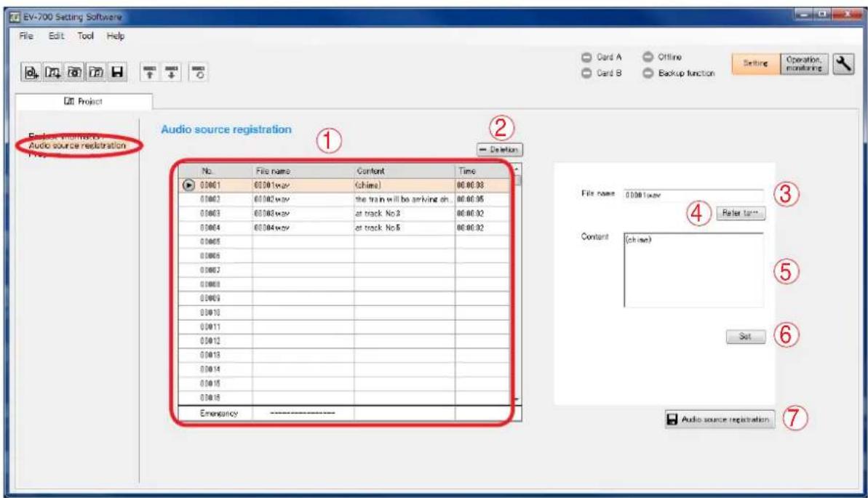Click the Content text area
The height and width of the screenshot is (498, 868).
693,270
